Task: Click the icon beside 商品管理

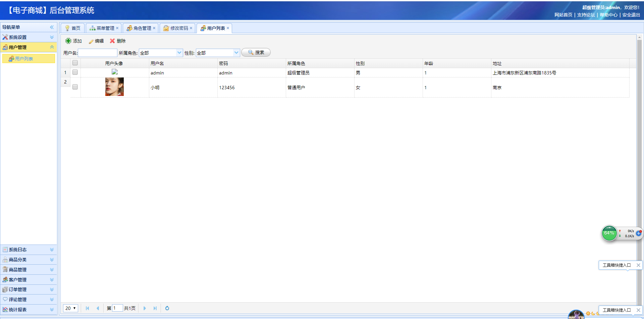Action: pyautogui.click(x=5, y=270)
